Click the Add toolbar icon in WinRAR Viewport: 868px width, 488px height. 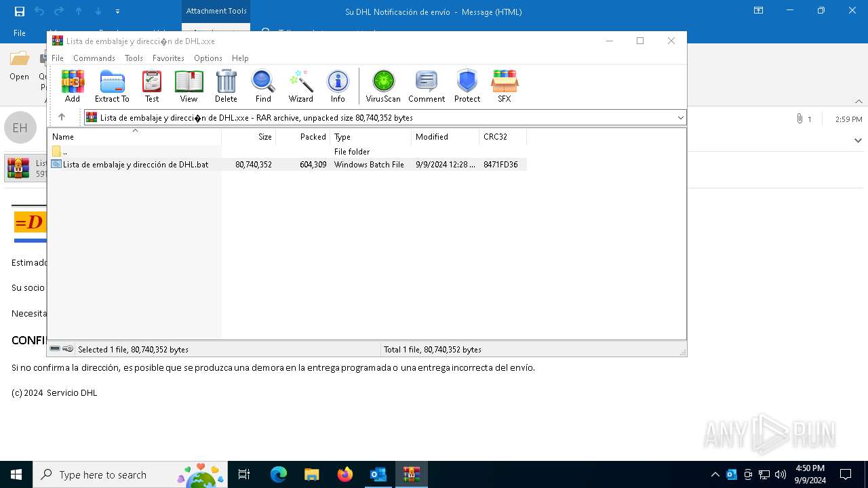(x=73, y=86)
